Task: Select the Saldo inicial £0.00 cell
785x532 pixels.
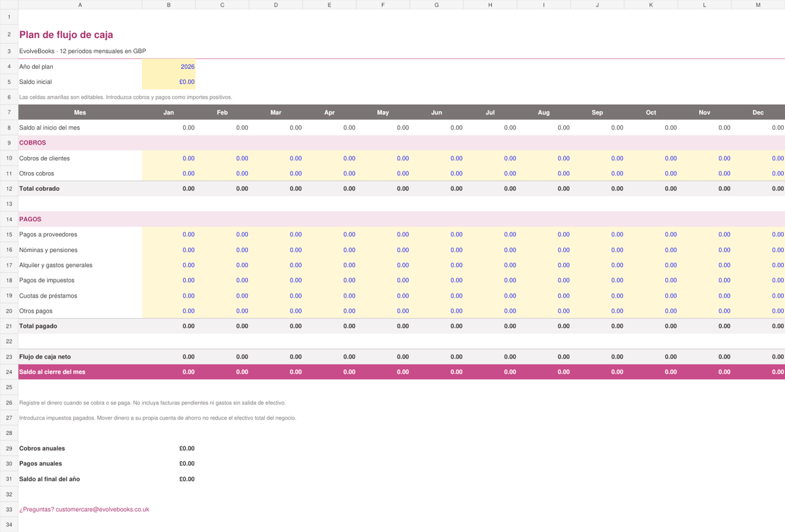Action: click(x=169, y=82)
